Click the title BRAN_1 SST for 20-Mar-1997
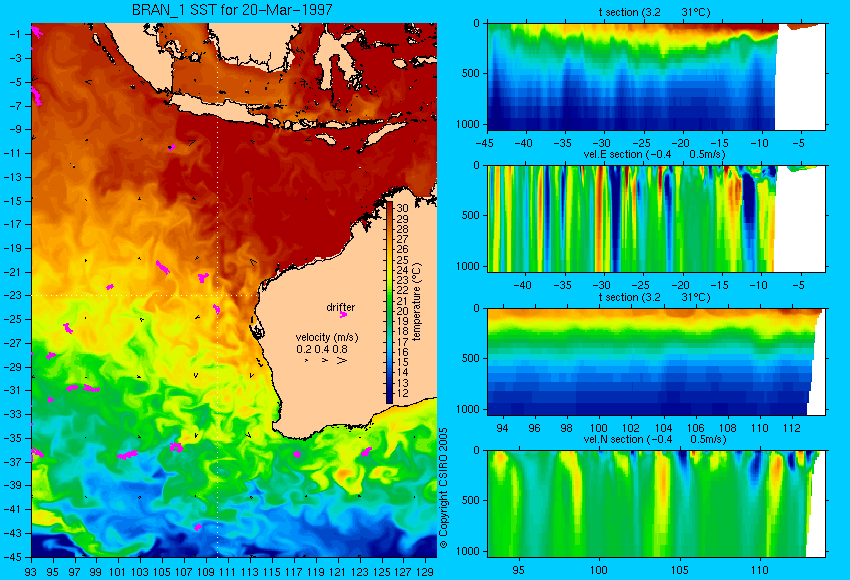Viewport: 850px width, 580px height. click(232, 10)
